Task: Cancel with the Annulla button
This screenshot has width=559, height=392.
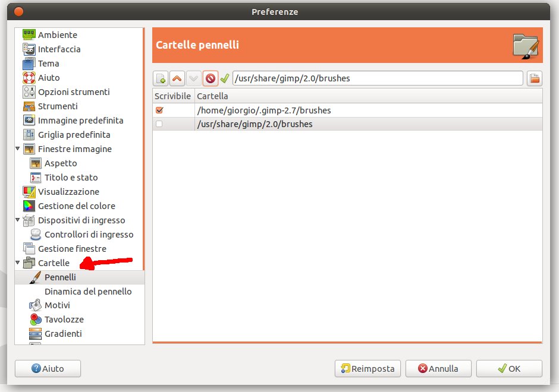Action: [438, 368]
